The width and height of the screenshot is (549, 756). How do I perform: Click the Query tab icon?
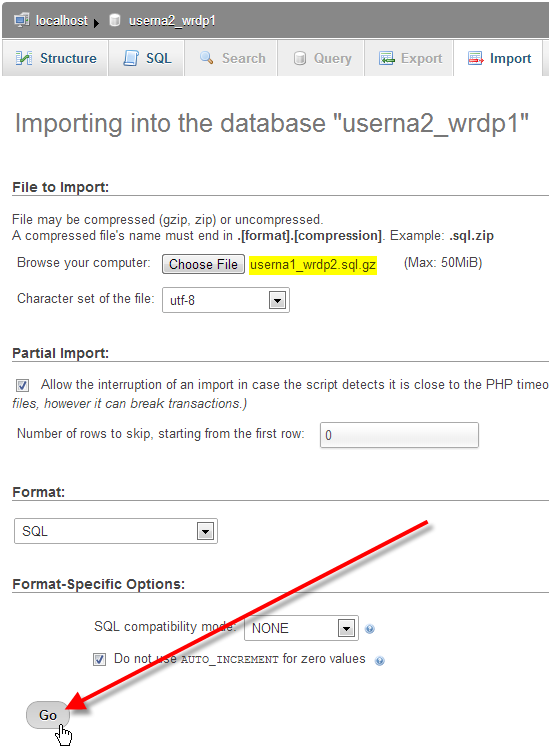click(300, 59)
